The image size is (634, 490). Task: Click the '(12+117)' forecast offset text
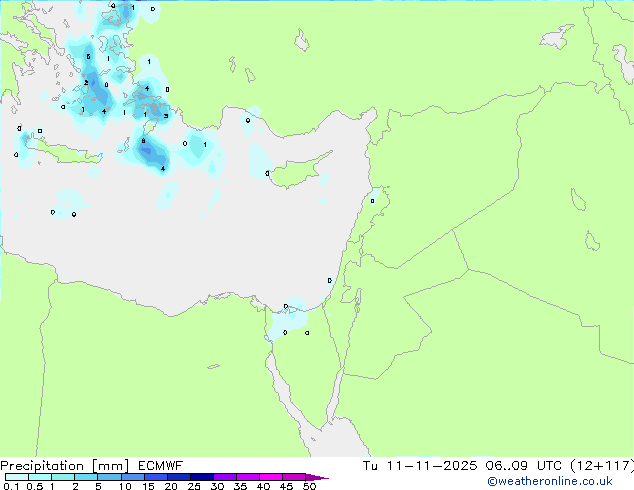pyautogui.click(x=602, y=466)
